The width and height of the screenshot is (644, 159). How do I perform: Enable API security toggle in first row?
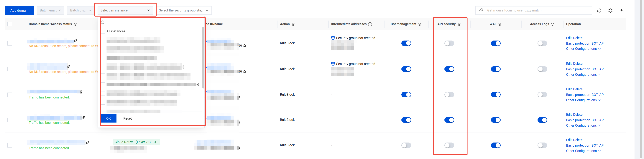click(x=449, y=43)
